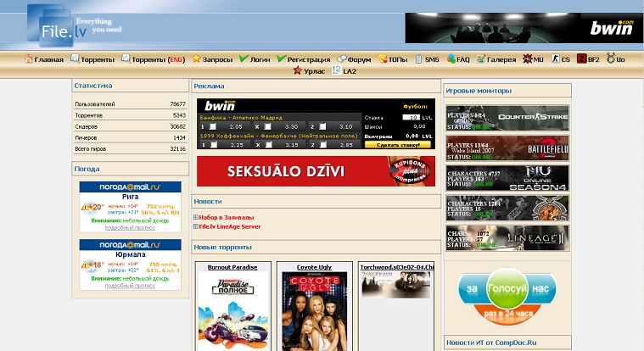Viewport: 644px width, 351px height.
Task: Tick draw checkbox at odds 3.15
Action: coord(269,144)
